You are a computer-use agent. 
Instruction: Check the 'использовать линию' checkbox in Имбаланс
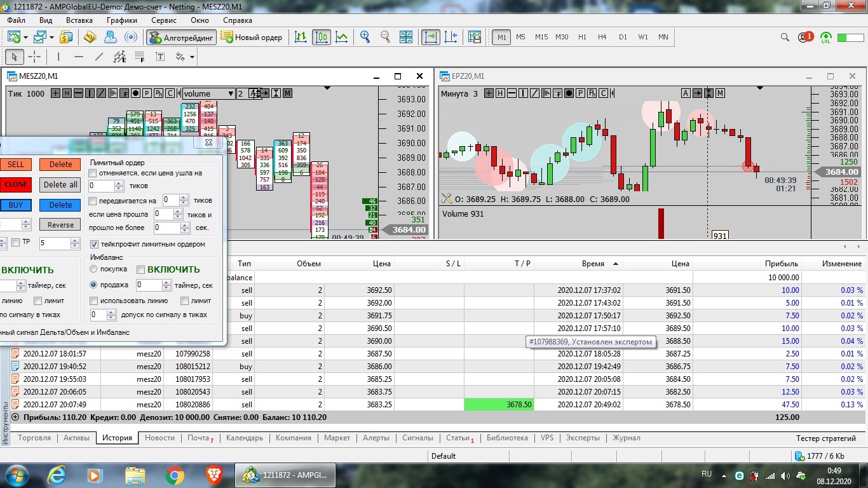(x=93, y=301)
